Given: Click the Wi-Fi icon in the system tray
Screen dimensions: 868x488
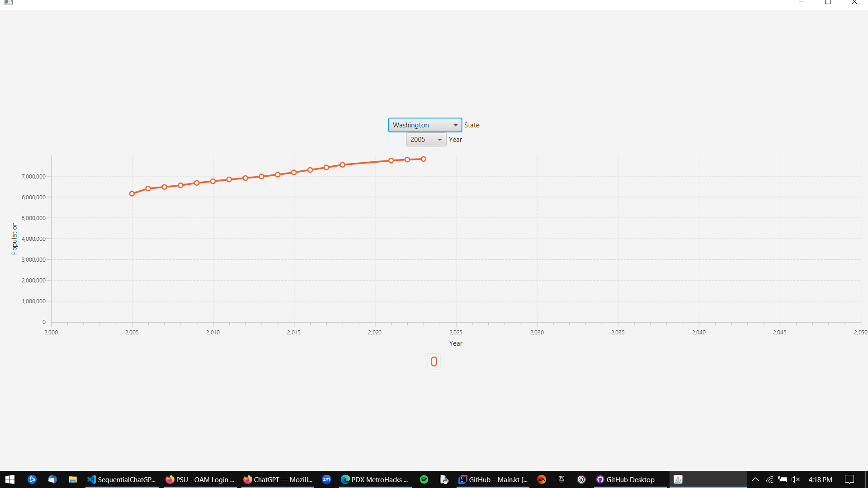Looking at the screenshot, I should click(769, 479).
